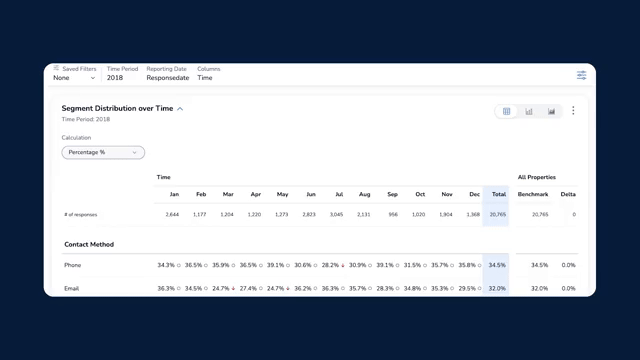Click the Phone January value 34.3%
The height and width of the screenshot is (360, 640).
[166, 265]
